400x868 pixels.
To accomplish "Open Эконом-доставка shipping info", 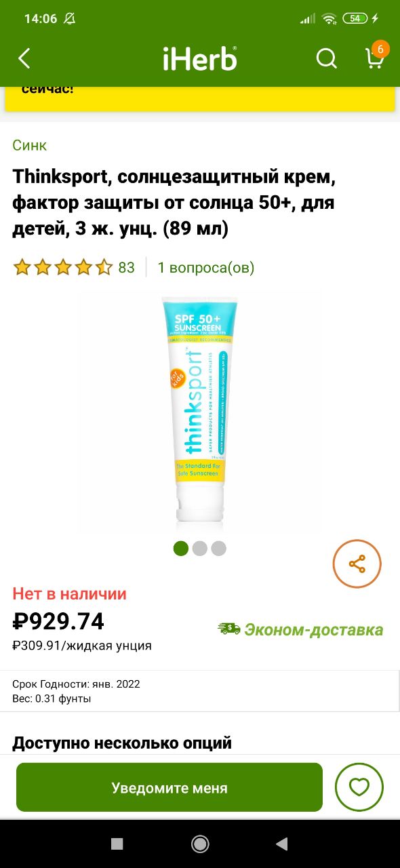I will click(300, 629).
